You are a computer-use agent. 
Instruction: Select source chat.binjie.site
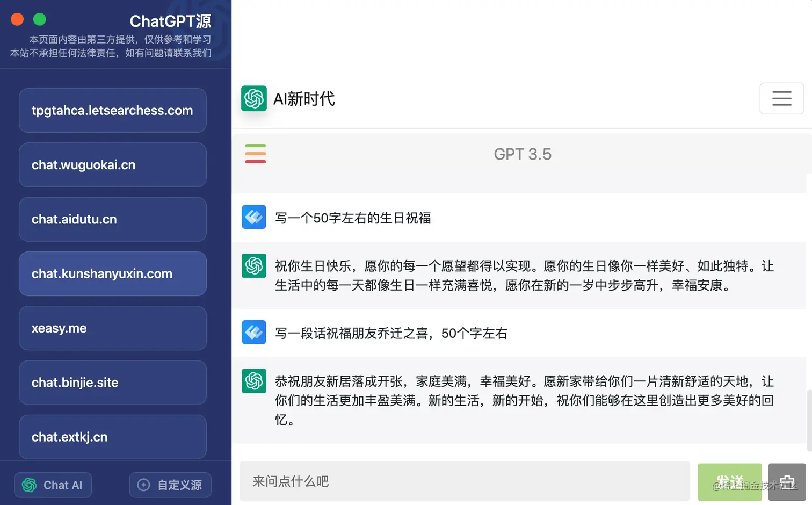113,383
